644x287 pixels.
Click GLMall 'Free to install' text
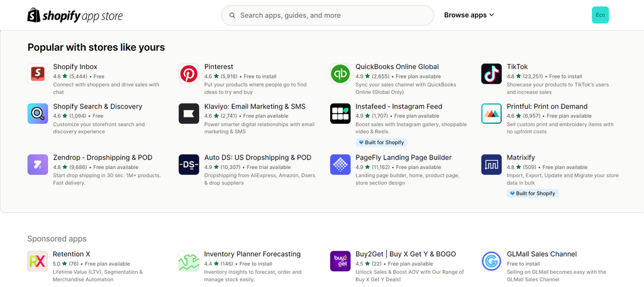523,264
